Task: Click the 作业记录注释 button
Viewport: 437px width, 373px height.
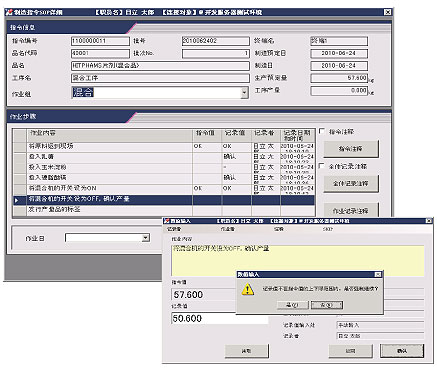Action: [x=351, y=210]
